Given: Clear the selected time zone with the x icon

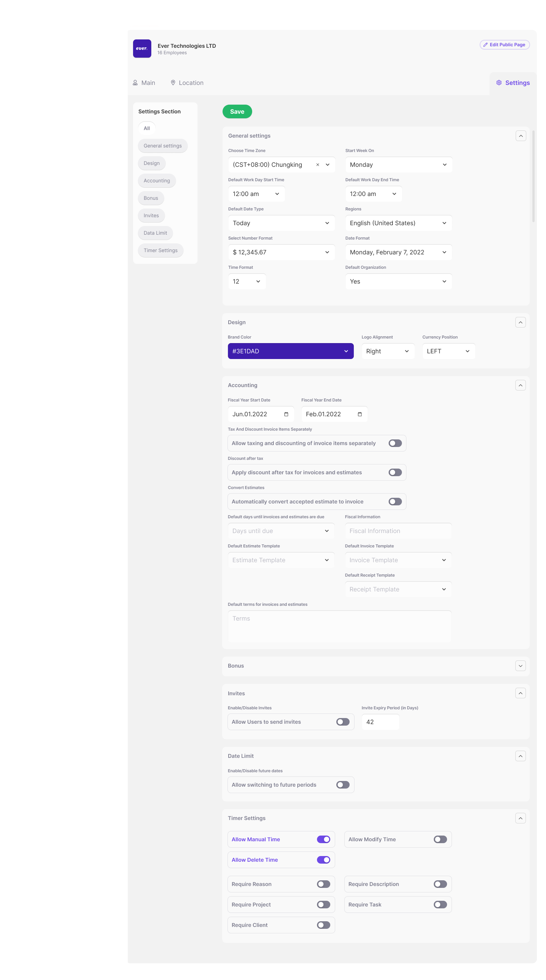Looking at the screenshot, I should [318, 165].
